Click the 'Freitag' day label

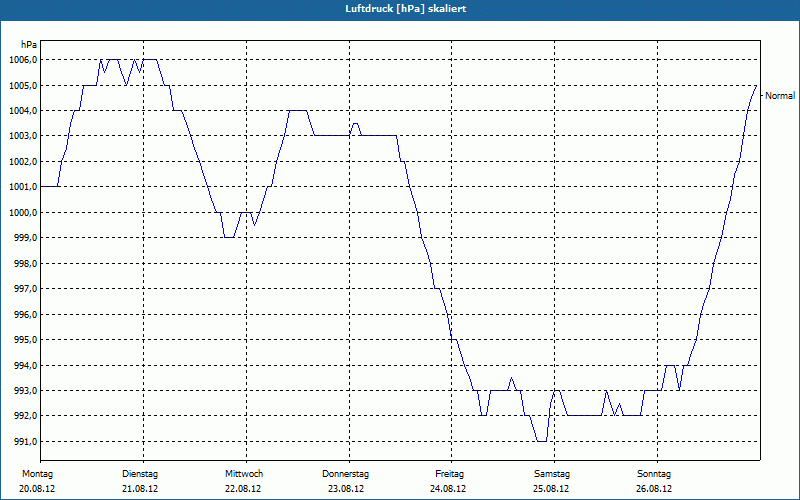point(449,474)
